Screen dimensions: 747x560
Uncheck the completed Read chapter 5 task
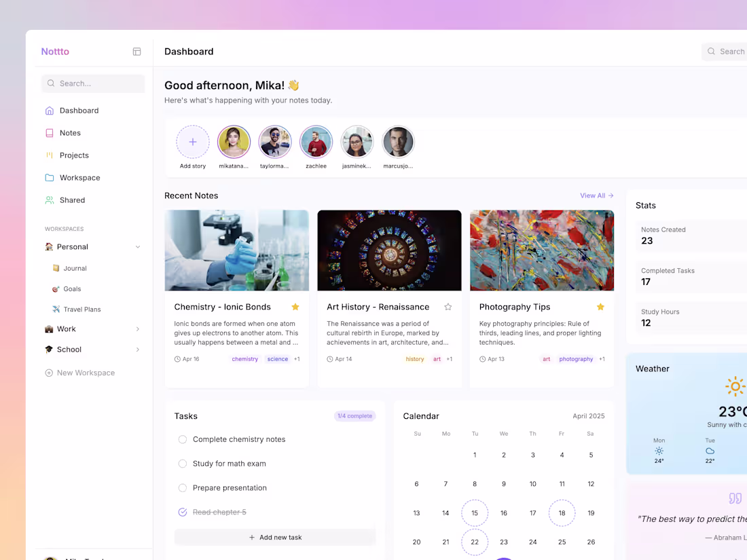pos(182,512)
